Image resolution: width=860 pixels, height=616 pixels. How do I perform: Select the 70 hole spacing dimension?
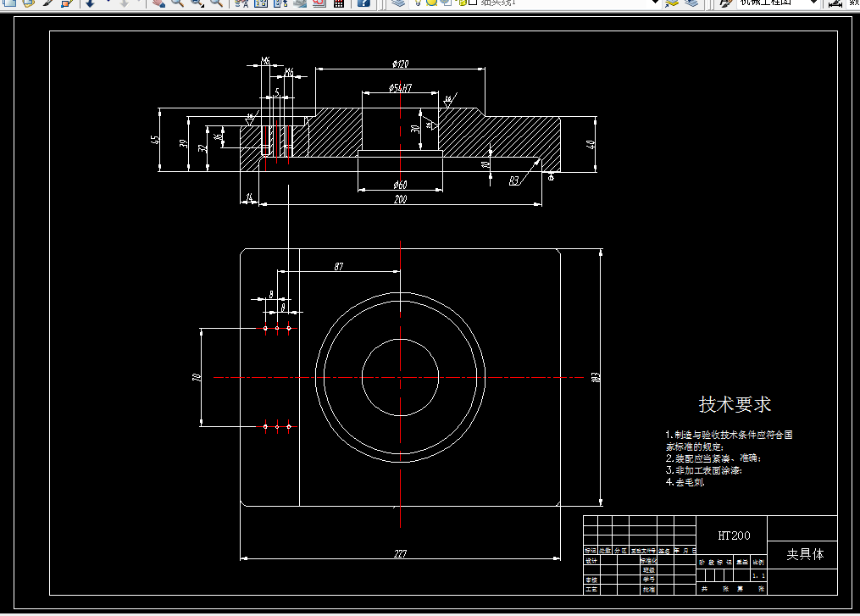tap(197, 377)
